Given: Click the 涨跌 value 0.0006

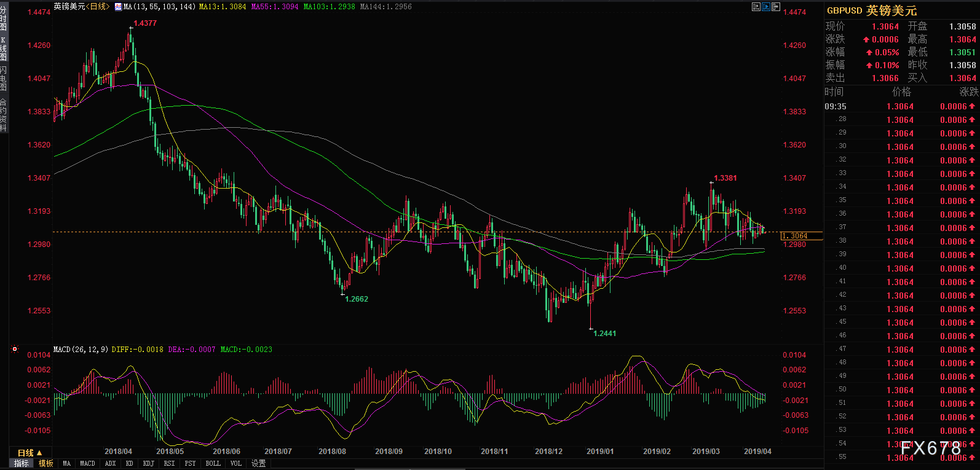Looking at the screenshot, I should click(x=885, y=39).
